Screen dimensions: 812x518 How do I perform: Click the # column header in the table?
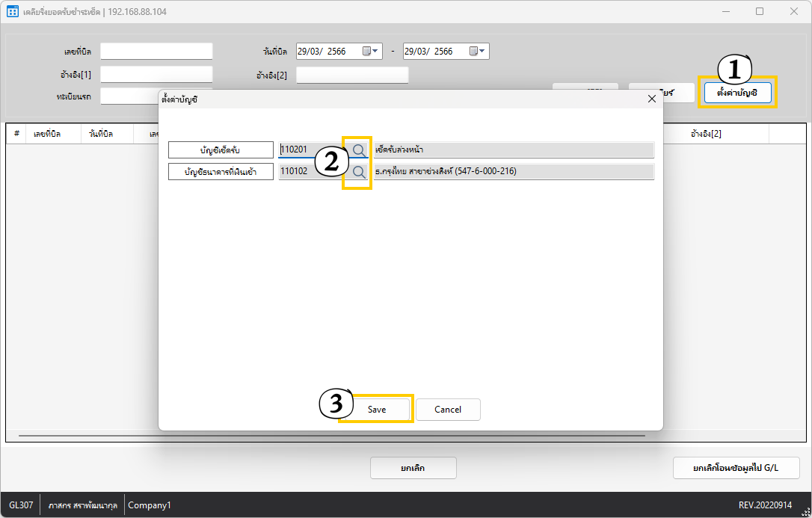[x=16, y=134]
